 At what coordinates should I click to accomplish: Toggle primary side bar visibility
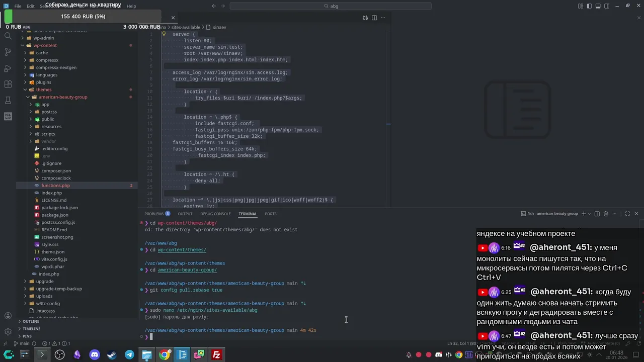[x=589, y=6]
